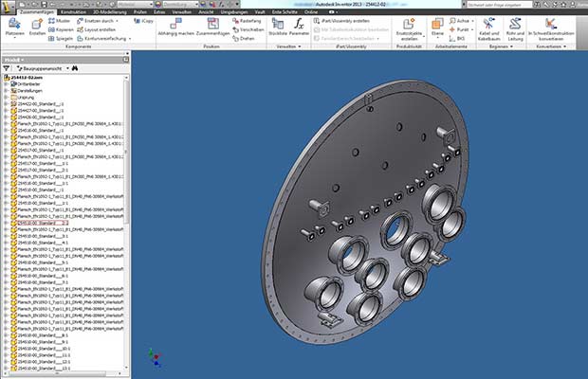588x379 pixels.
Task: Select the Ebene work plane tool
Action: [x=436, y=26]
